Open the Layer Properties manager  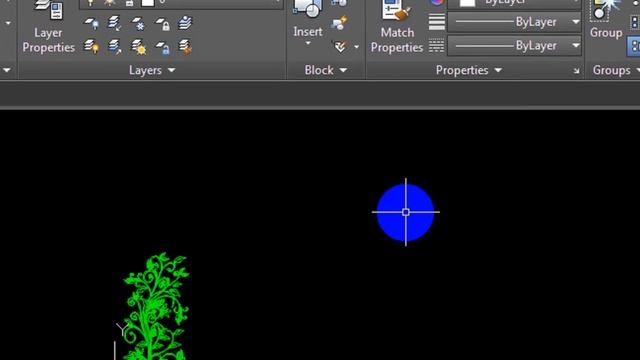click(x=49, y=27)
